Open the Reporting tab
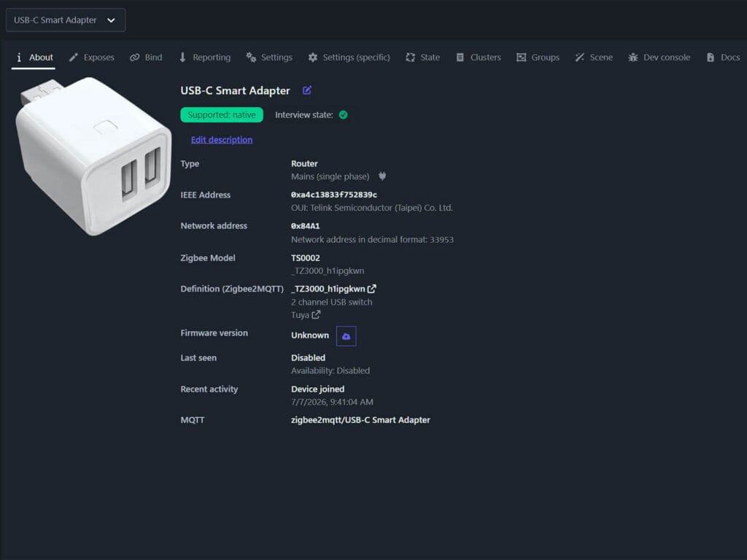 204,57
